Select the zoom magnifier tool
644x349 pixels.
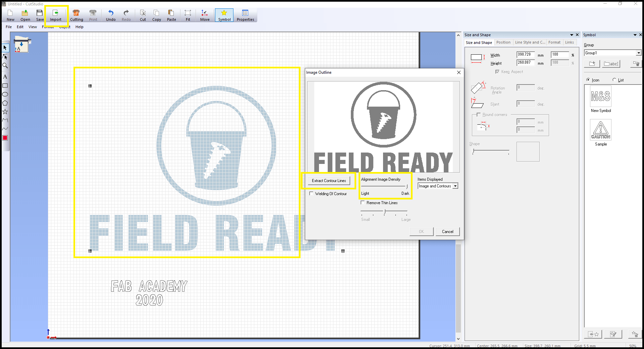click(x=5, y=66)
